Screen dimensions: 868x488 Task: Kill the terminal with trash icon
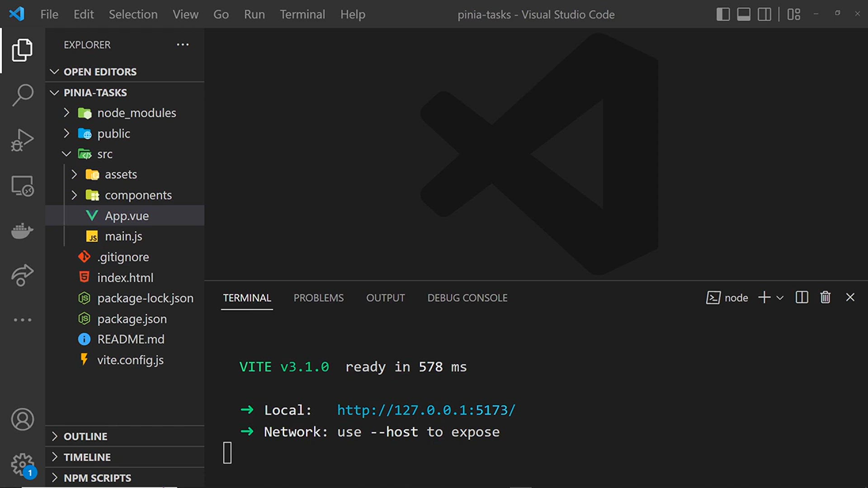tap(826, 297)
